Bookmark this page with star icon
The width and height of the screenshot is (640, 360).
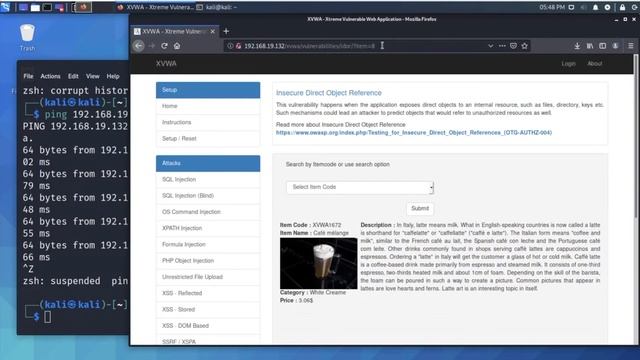point(525,46)
